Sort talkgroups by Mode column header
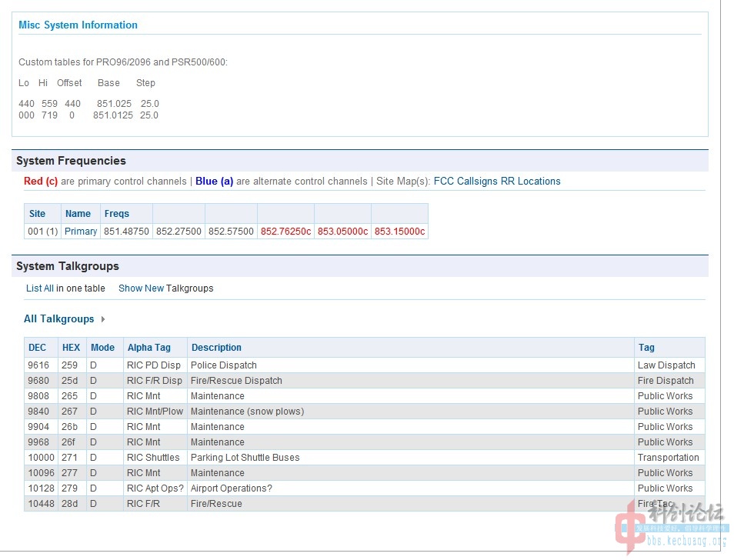This screenshot has width=734, height=560. click(x=102, y=348)
